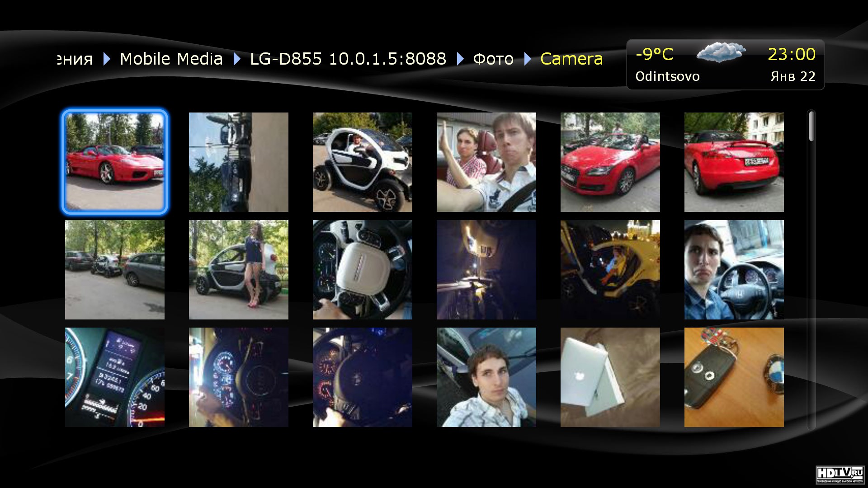The width and height of the screenshot is (868, 488).
Task: Open the selfie of two men in convertible
Action: coord(486,162)
